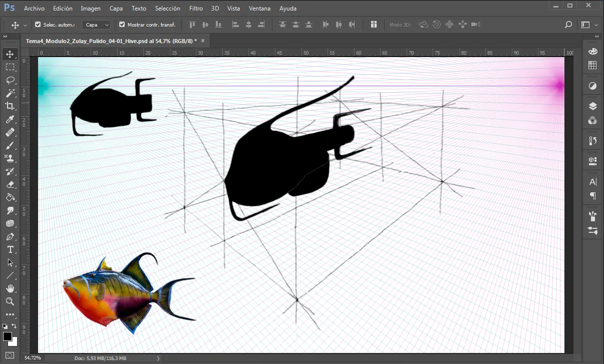
Task: Open the Character panel icon
Action: click(x=593, y=182)
